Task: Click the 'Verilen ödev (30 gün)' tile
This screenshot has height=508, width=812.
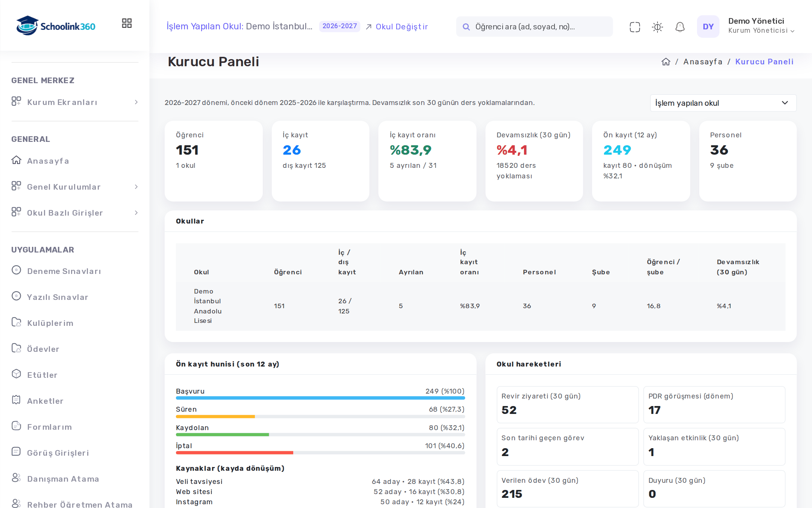Action: click(568, 489)
